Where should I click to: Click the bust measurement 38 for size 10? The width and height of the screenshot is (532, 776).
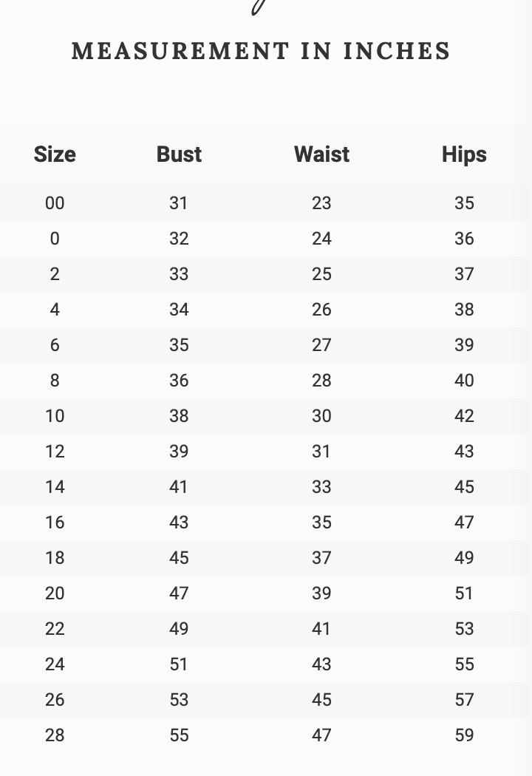[179, 416]
